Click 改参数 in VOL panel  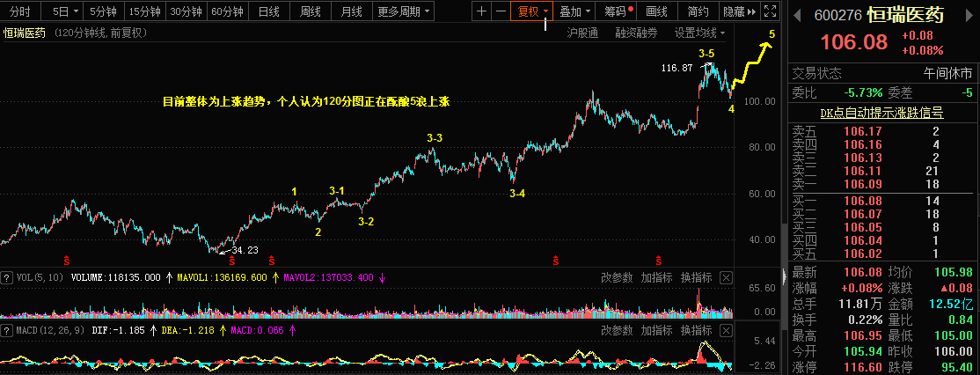(x=617, y=277)
